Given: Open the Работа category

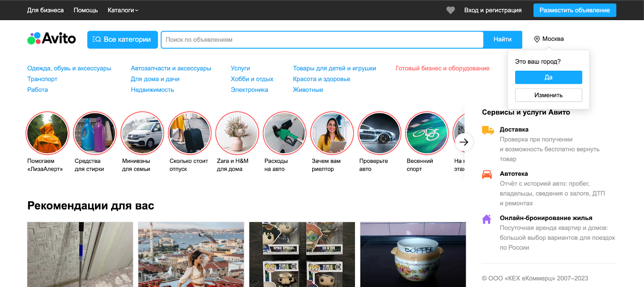Looking at the screenshot, I should click(x=37, y=90).
